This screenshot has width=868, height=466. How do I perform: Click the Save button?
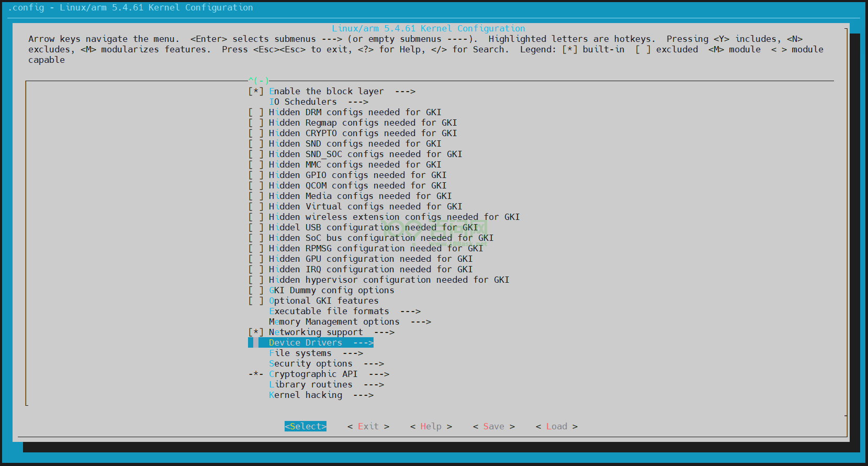click(x=493, y=426)
